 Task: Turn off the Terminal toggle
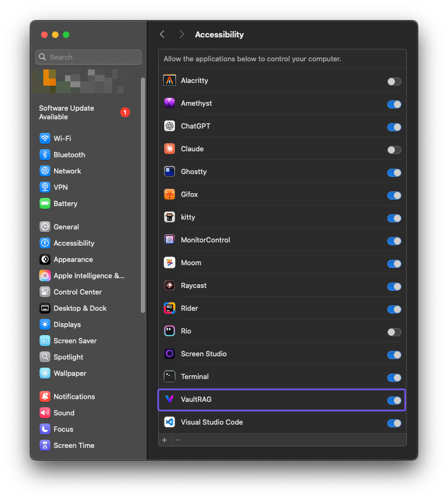pyautogui.click(x=394, y=378)
